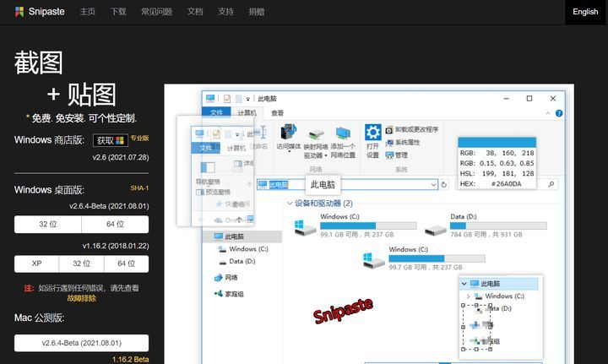
Task: Download v2.6.4-Beta 32 位 for Windows
Action: pos(47,224)
